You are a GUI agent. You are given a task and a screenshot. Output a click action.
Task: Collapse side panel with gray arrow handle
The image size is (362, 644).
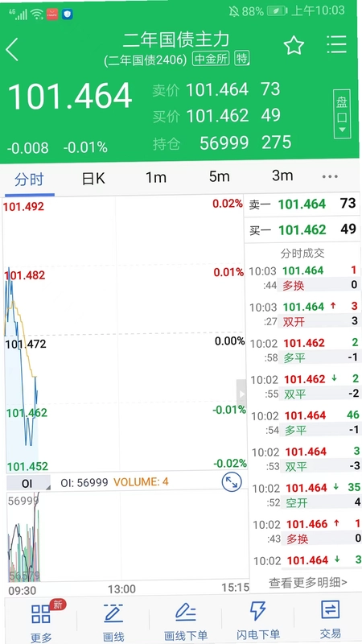pyautogui.click(x=241, y=394)
